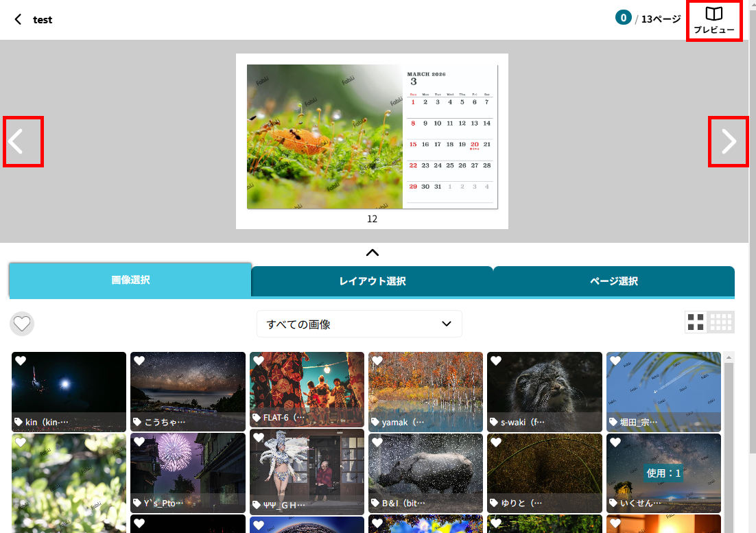The image size is (756, 533).
Task: Switch to ページ選択 tab
Action: [x=613, y=281]
